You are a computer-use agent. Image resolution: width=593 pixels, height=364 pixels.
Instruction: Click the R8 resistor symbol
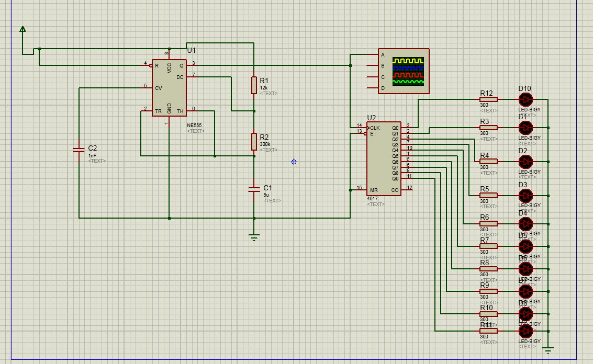488,269
